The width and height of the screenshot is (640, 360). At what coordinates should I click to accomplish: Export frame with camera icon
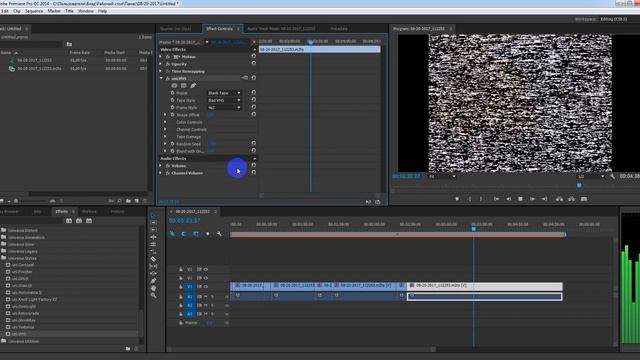(584, 199)
